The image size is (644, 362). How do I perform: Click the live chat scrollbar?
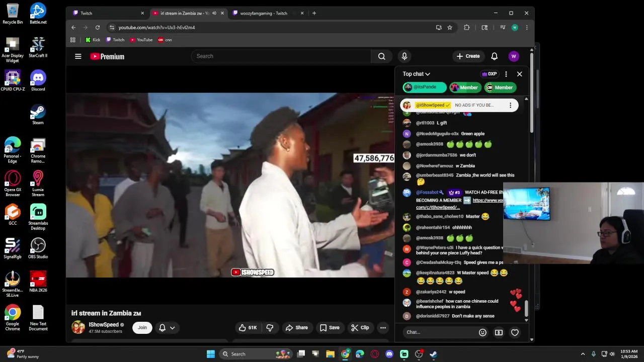click(x=526, y=308)
